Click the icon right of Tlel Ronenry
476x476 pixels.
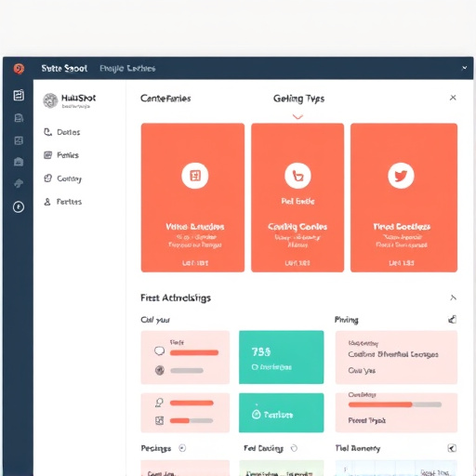point(452,448)
